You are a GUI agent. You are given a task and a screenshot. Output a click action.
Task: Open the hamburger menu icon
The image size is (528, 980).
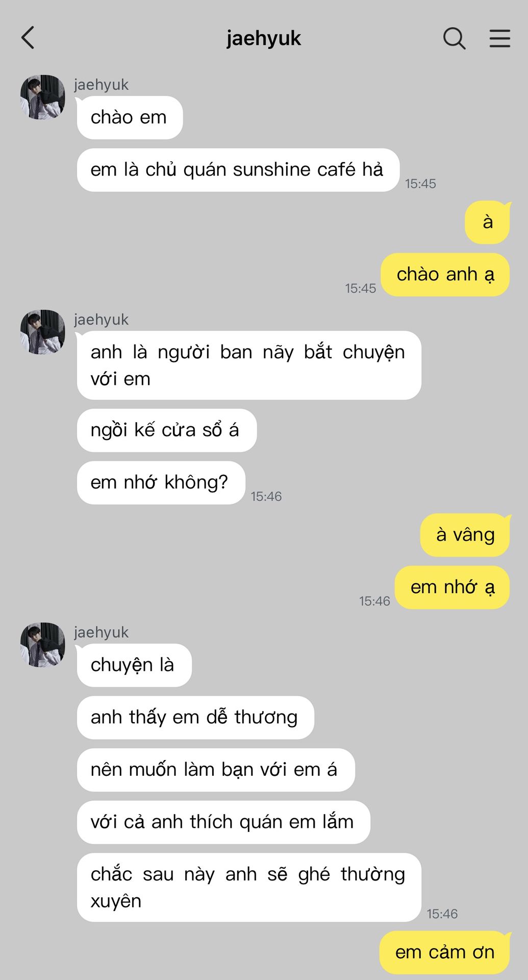[500, 38]
